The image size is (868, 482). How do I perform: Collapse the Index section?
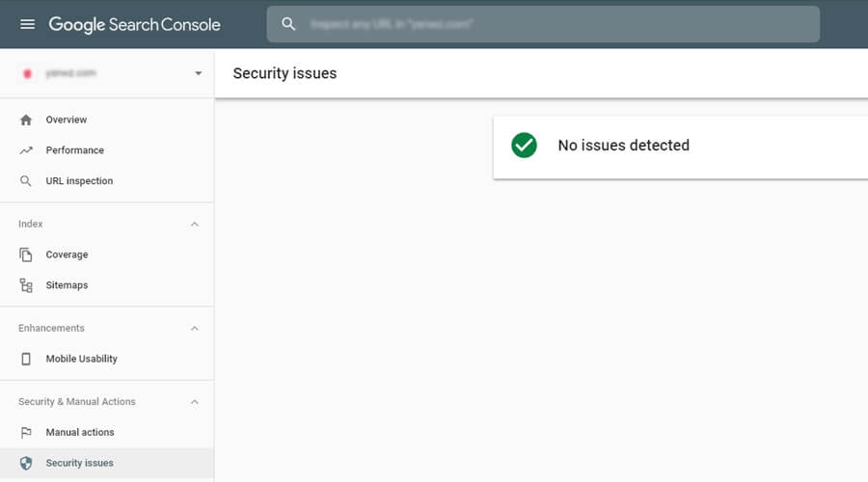pyautogui.click(x=194, y=224)
